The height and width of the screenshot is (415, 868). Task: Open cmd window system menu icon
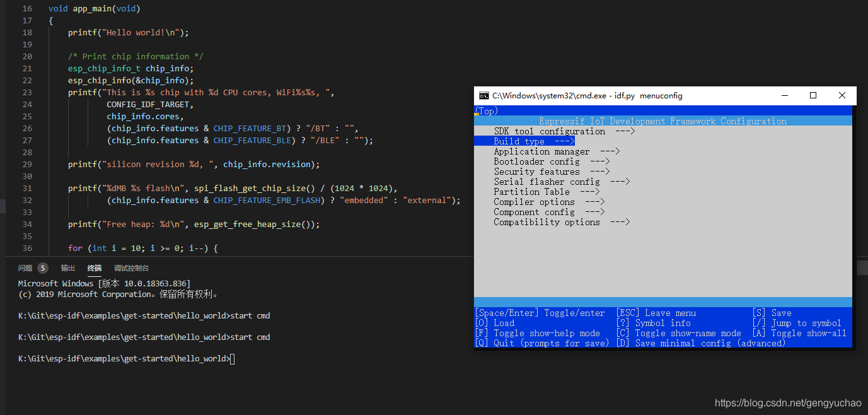(483, 96)
